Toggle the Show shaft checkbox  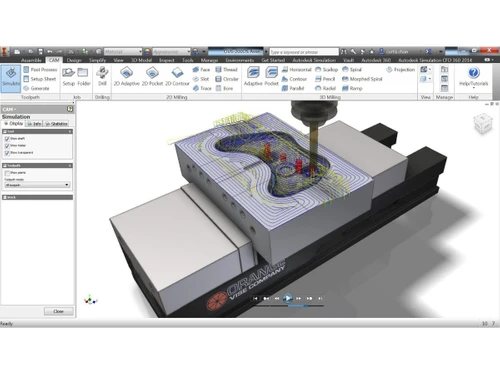click(x=7, y=138)
